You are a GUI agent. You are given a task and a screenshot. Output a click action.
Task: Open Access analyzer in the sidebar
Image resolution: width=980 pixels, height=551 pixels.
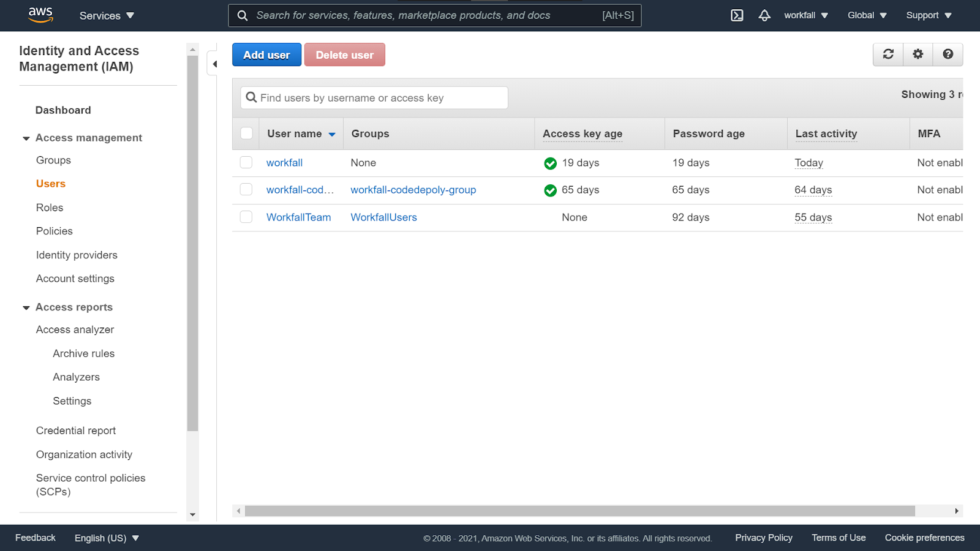[x=75, y=329]
